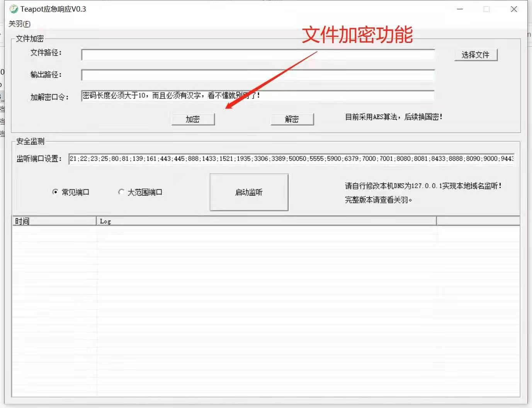Click the 请自行修改本机DNS hint text
This screenshot has height=408, width=532.
pyautogui.click(x=423, y=186)
